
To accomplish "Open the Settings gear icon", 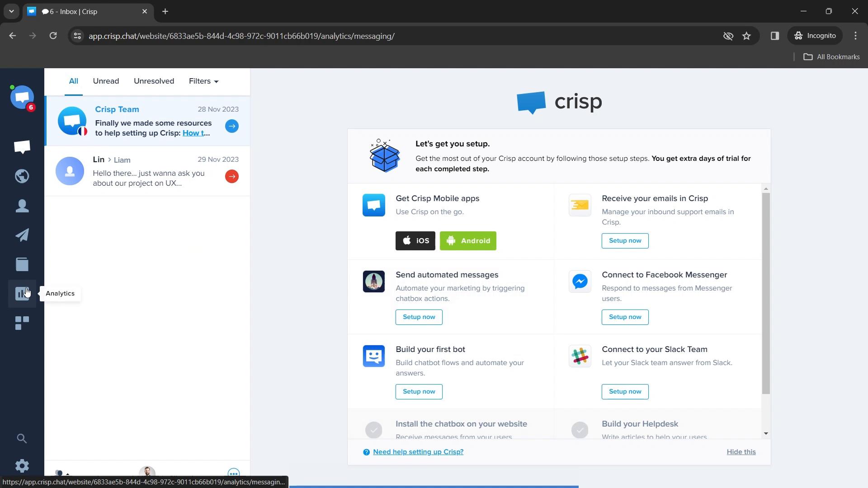I will [22, 466].
